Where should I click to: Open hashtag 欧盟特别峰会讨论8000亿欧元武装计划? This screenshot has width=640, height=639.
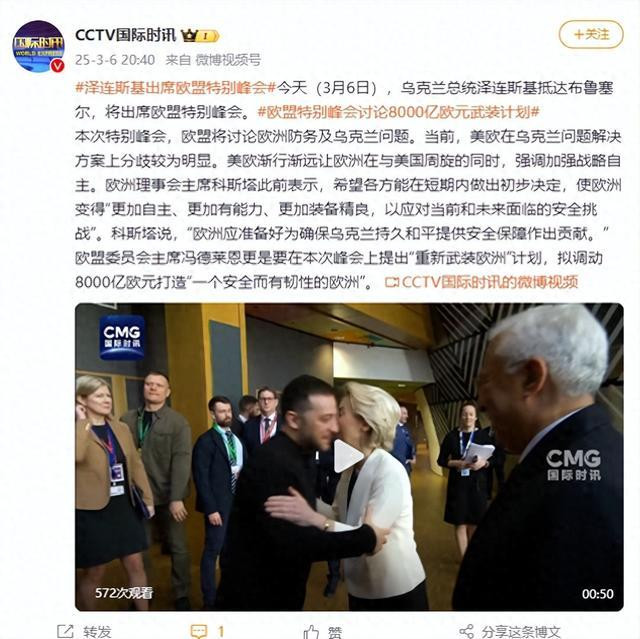coord(399,112)
